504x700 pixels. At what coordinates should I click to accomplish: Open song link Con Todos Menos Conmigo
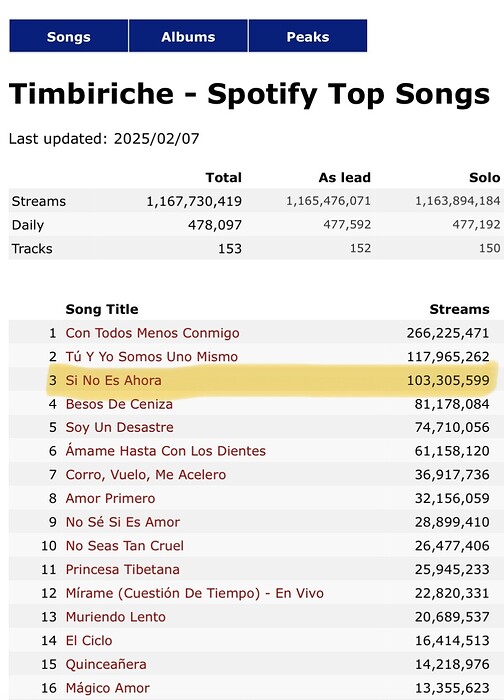point(152,333)
